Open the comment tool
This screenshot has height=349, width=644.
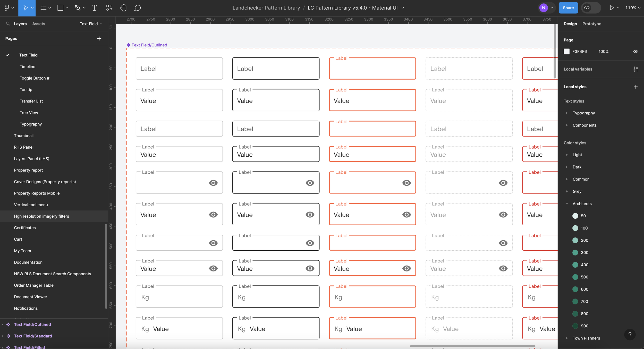[137, 7]
